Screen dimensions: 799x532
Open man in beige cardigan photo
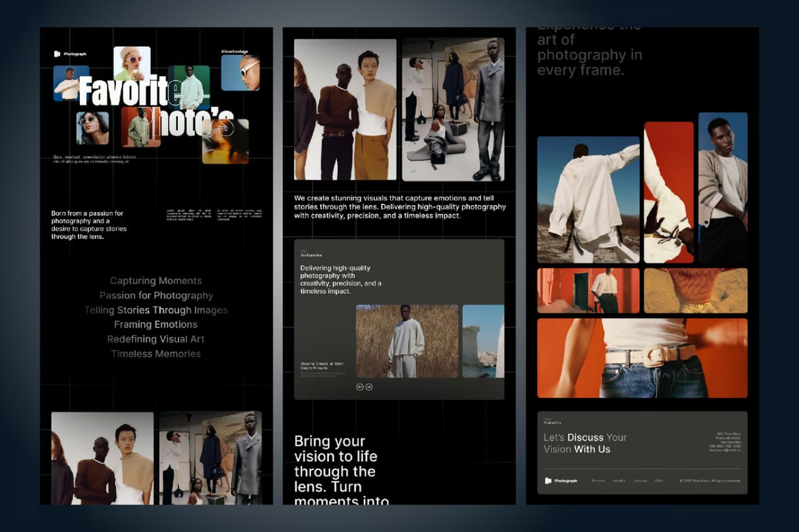723,188
